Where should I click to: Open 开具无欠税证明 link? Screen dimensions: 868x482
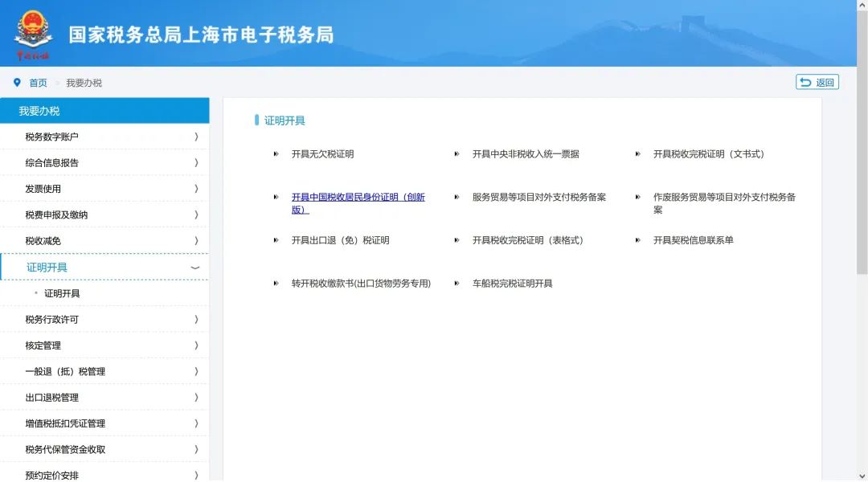pyautogui.click(x=322, y=153)
